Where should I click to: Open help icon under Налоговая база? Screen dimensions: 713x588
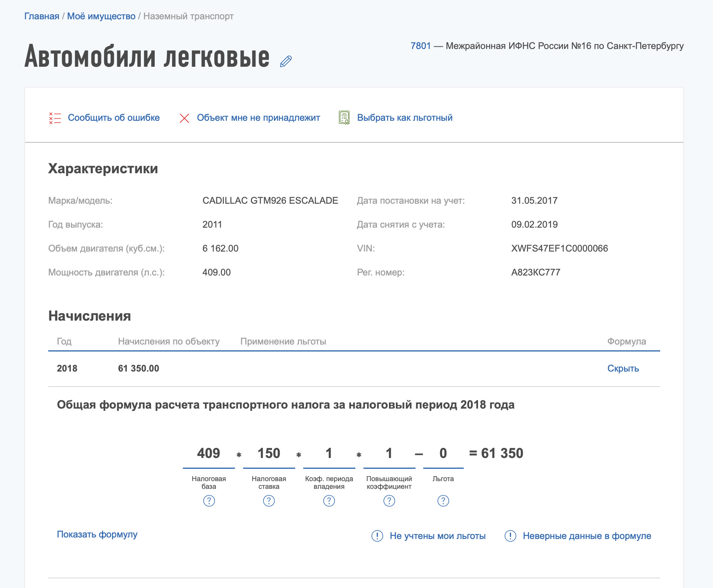[x=209, y=501]
